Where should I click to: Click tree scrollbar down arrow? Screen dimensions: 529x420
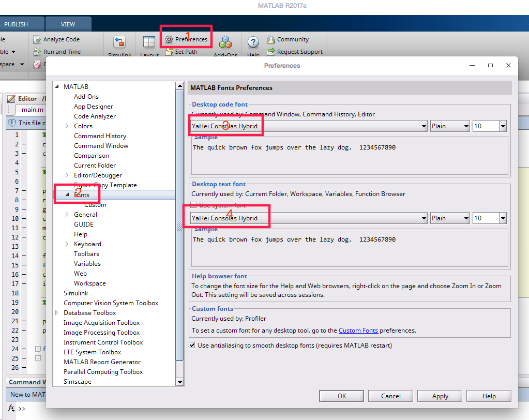(x=180, y=382)
